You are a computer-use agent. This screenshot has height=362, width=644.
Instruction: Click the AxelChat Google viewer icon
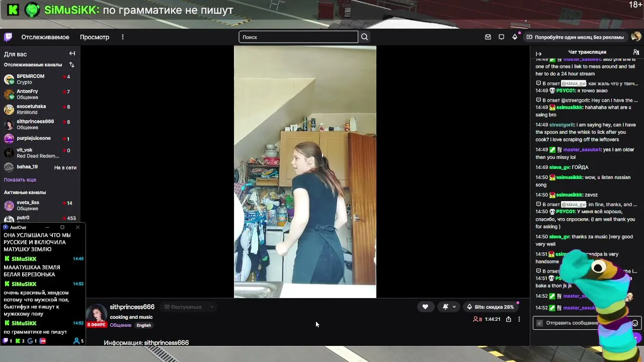pos(30,341)
